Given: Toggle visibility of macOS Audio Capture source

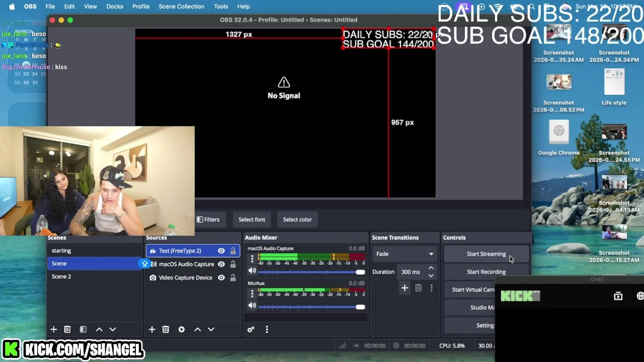Looking at the screenshot, I should pos(221,264).
